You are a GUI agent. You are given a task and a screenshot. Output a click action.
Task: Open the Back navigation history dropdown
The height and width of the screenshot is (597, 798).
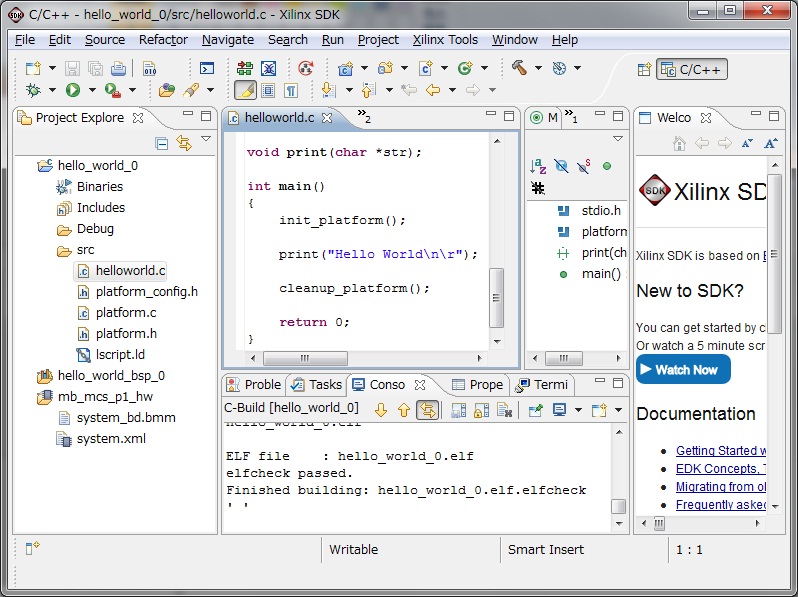point(452,90)
